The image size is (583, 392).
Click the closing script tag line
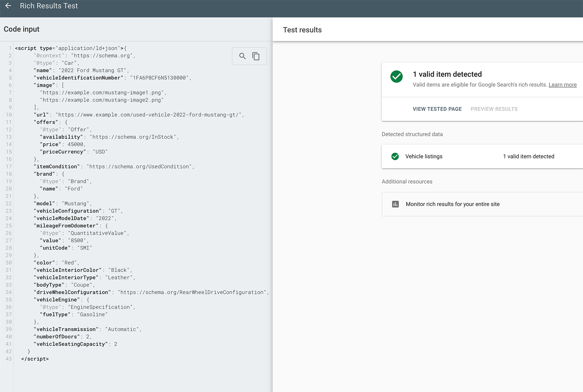[x=35, y=359]
